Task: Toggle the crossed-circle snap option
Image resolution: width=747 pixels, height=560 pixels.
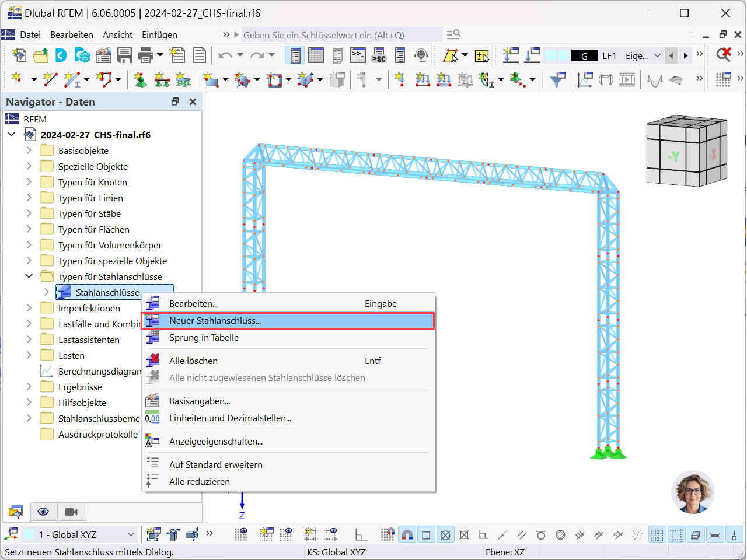Action: [445, 534]
